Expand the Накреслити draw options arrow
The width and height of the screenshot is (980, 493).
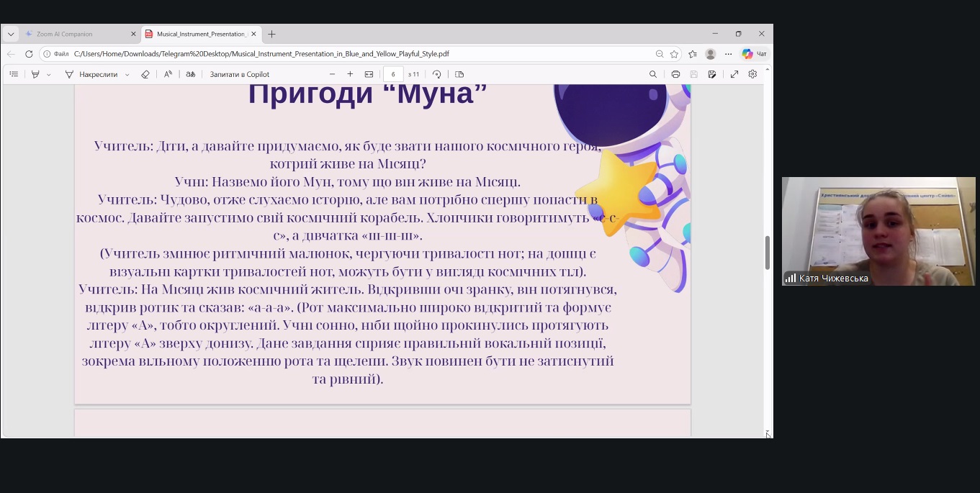[x=127, y=74]
